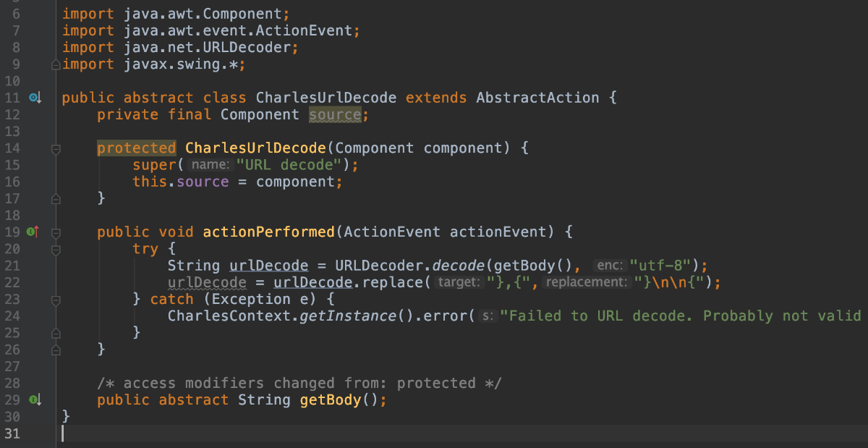Click the implemented-method gutter icon on line 29
The image size is (868, 448).
(x=34, y=400)
